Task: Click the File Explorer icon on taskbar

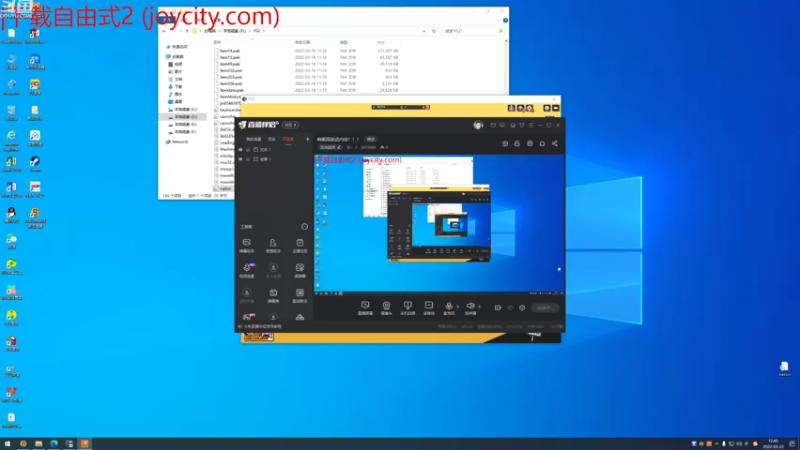Action: pyautogui.click(x=38, y=444)
